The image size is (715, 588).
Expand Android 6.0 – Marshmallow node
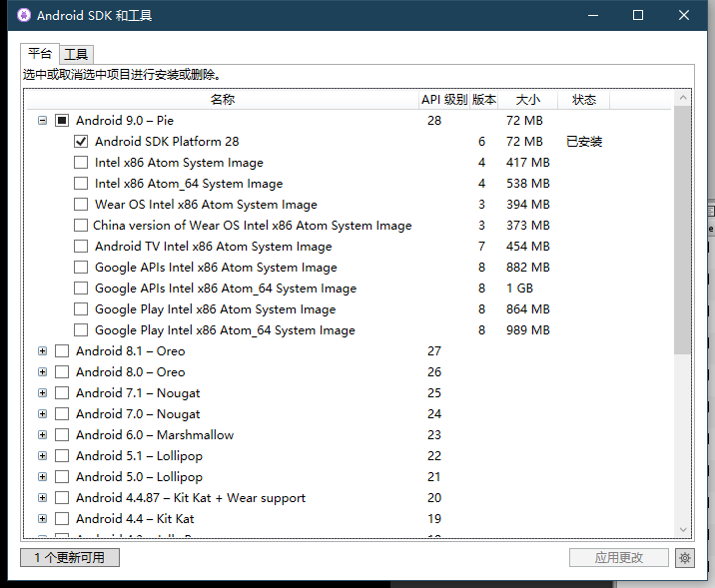click(42, 435)
